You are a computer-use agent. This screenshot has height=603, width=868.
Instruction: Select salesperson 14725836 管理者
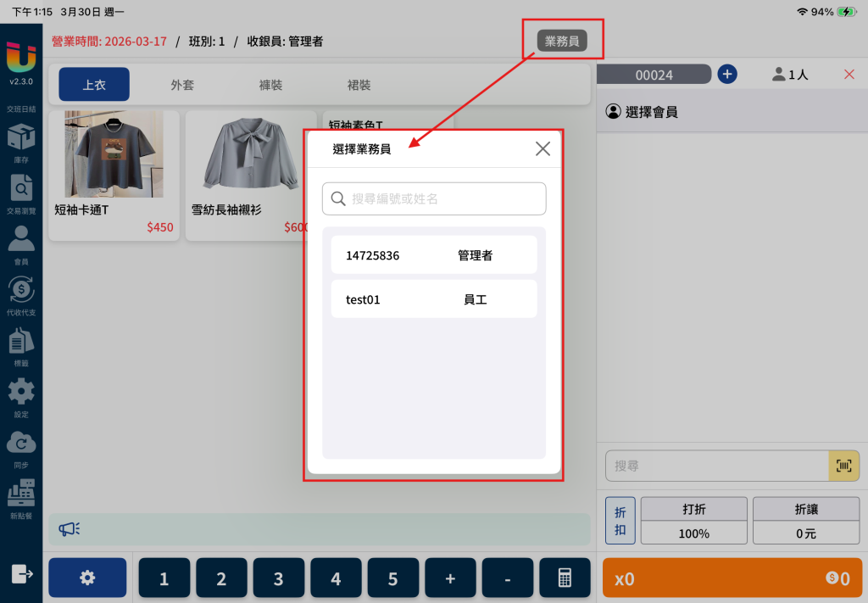pos(434,254)
